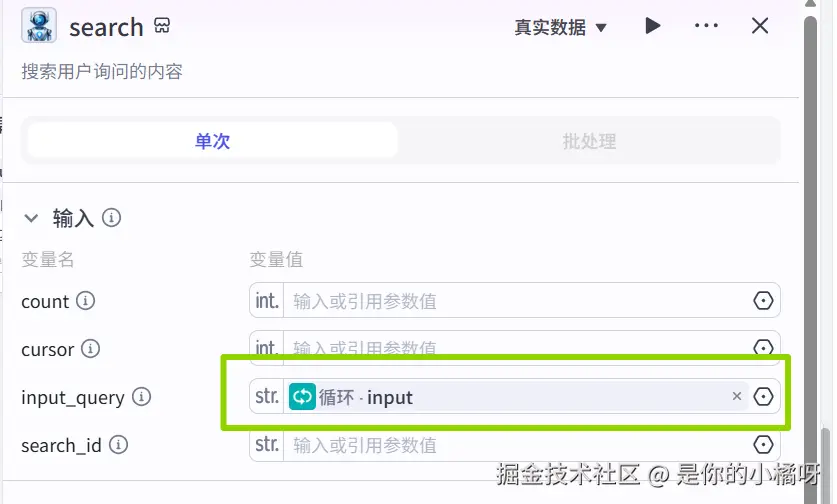The image size is (837, 504).
Task: Click the count value input field
Action: click(x=516, y=301)
